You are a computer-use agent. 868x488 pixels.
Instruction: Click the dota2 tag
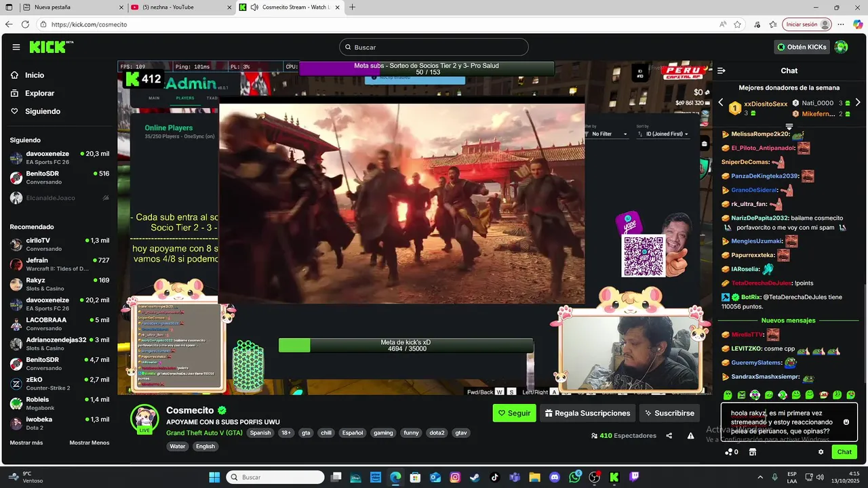click(437, 432)
